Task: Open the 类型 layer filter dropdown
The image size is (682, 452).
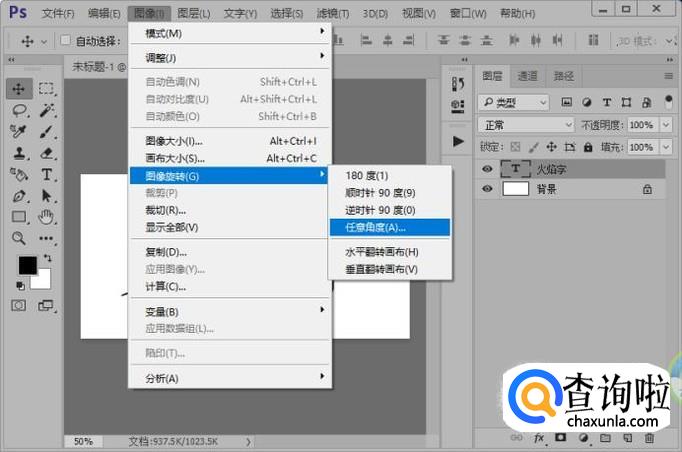Action: pyautogui.click(x=514, y=102)
